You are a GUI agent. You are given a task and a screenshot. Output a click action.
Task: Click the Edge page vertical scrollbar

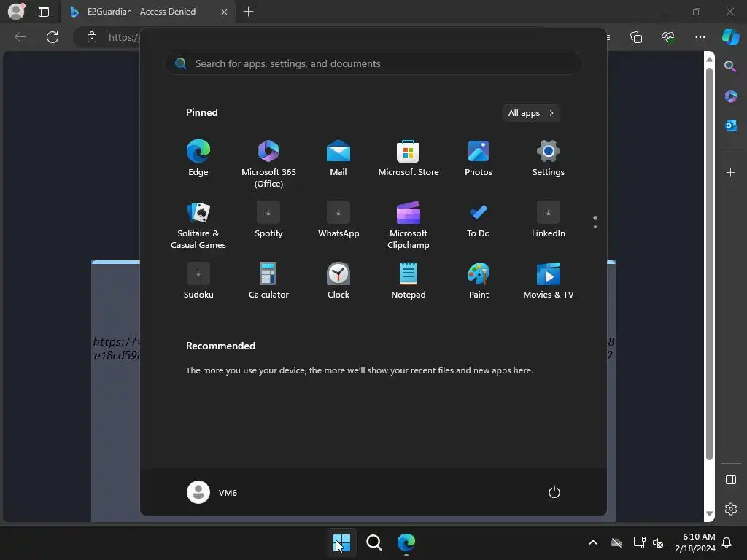click(x=709, y=263)
